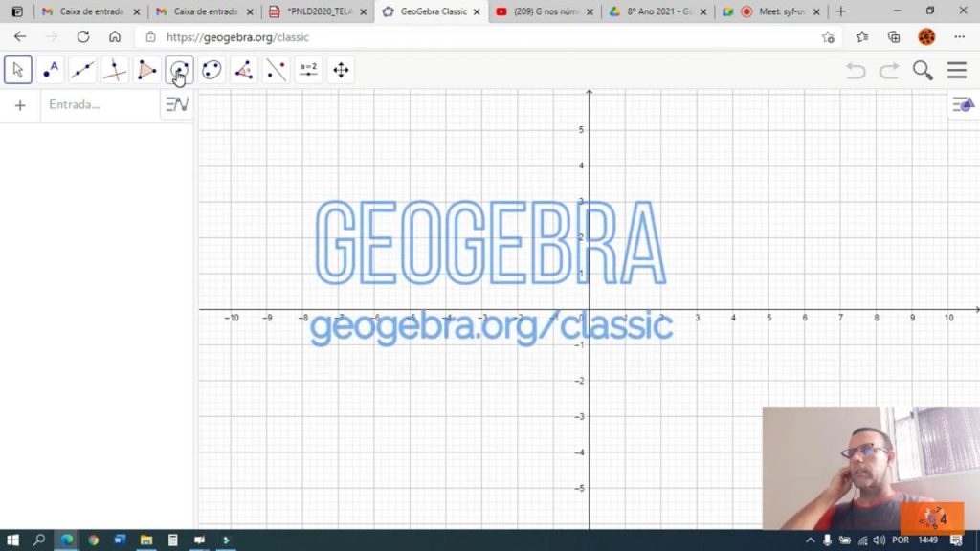Close the 8º Ano 2021 tab
The image size is (980, 551).
point(703,11)
